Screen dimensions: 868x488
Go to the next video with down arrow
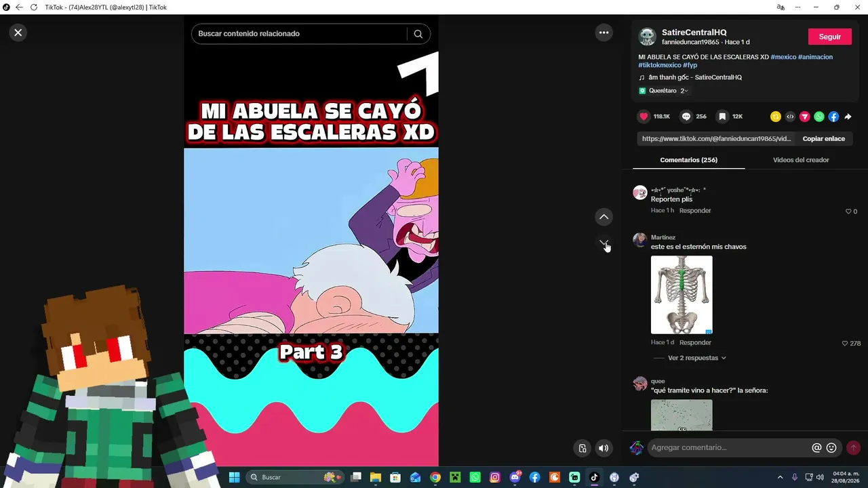point(604,243)
